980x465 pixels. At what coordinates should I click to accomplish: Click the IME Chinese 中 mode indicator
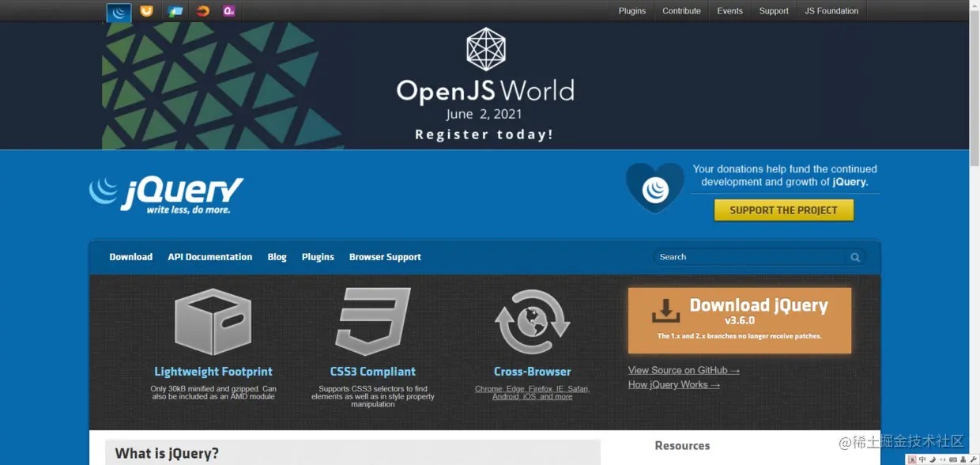click(x=922, y=459)
